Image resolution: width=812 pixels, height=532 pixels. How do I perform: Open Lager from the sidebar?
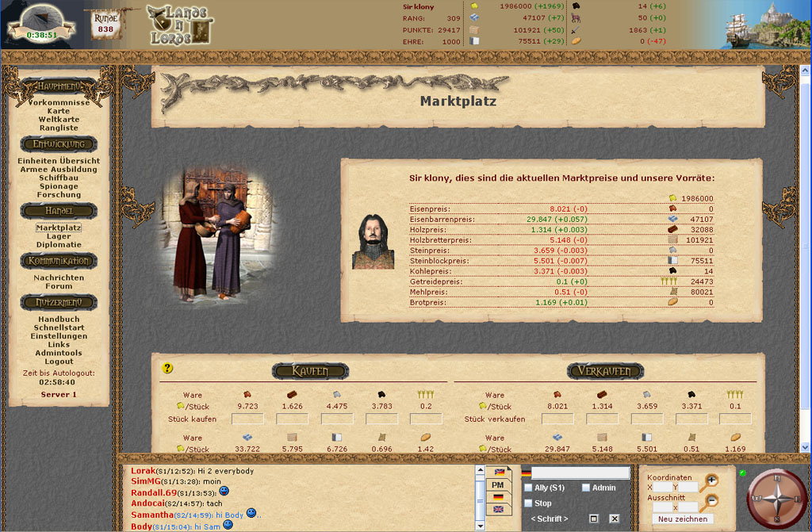[x=59, y=236]
